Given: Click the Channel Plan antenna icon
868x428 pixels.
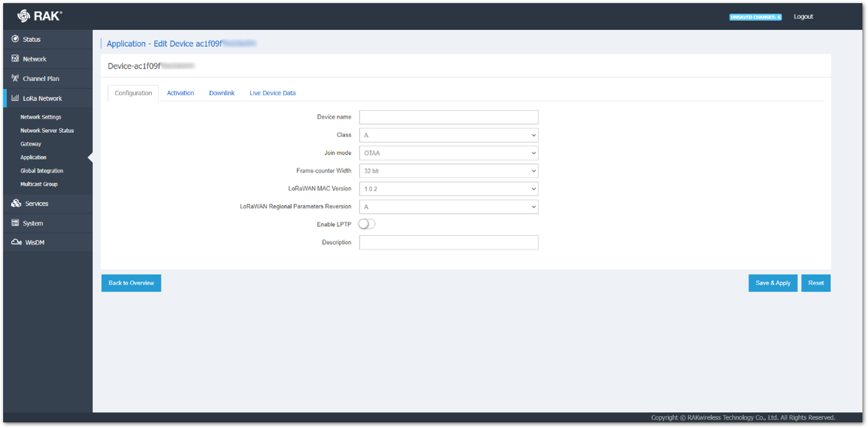Looking at the screenshot, I should coord(14,78).
